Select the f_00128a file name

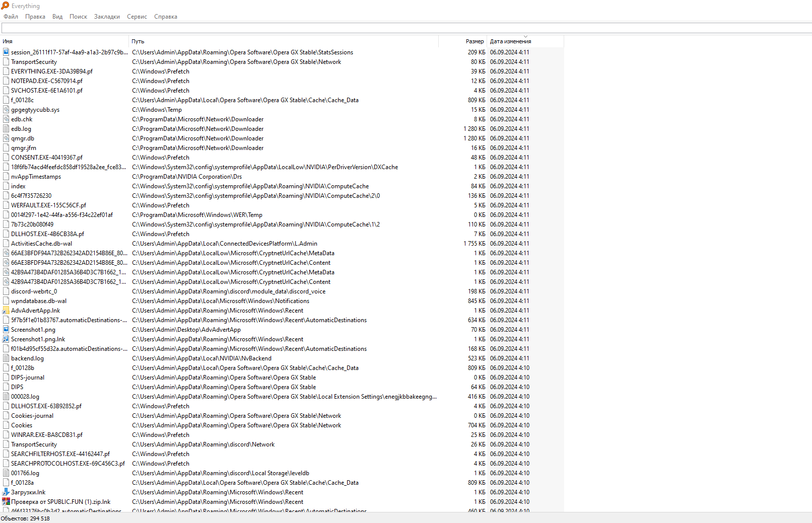click(x=23, y=483)
